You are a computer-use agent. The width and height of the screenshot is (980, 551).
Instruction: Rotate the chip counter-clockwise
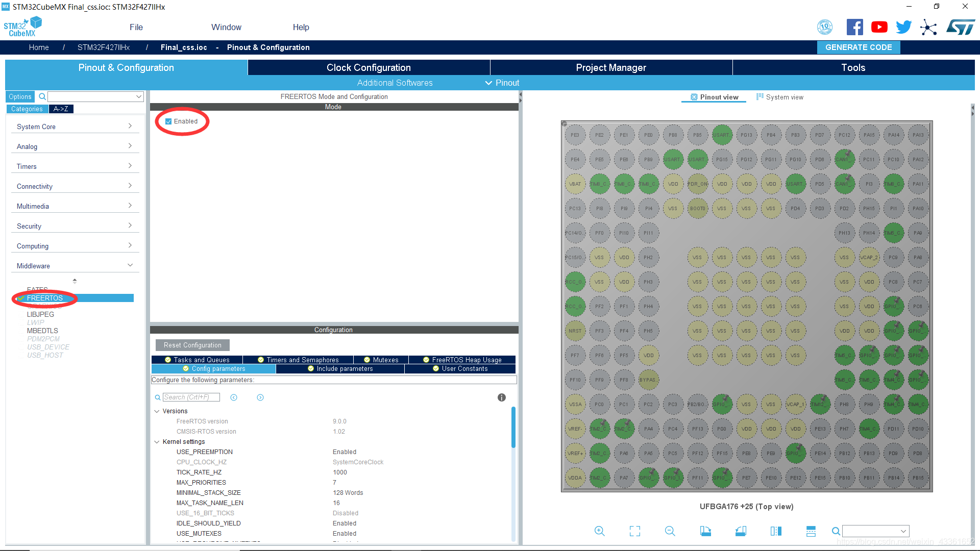click(741, 531)
